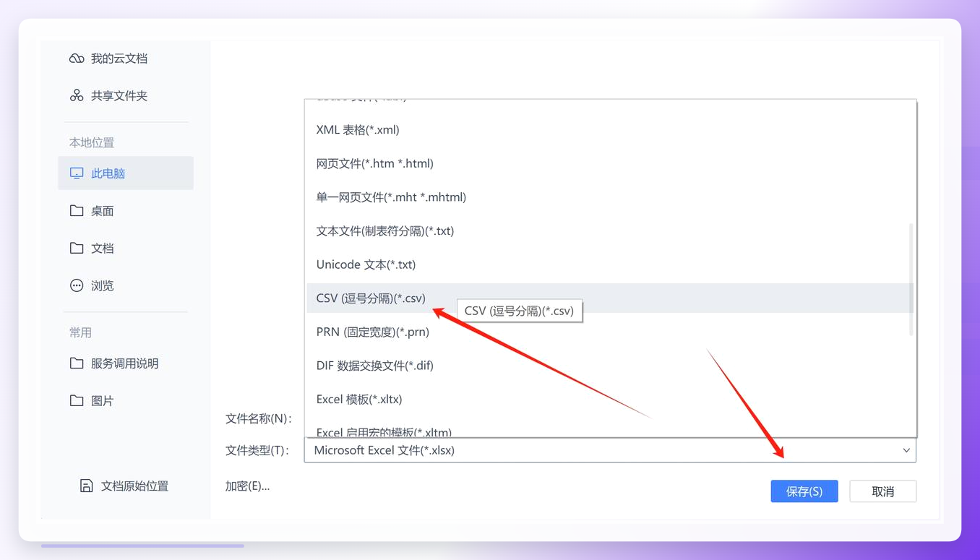Select 此电脑 under 本地位置
The image size is (980, 560).
(126, 173)
